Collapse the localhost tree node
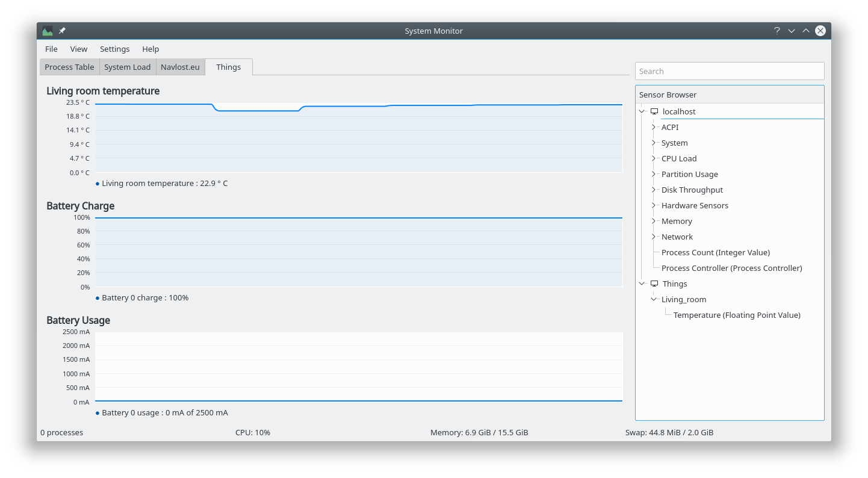Viewport: 868px width, 478px height. click(x=642, y=111)
